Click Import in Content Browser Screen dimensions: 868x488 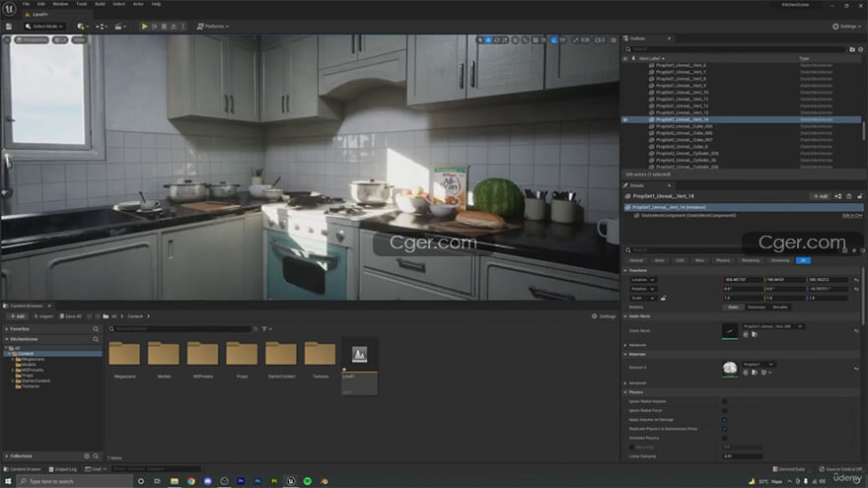[x=43, y=316]
